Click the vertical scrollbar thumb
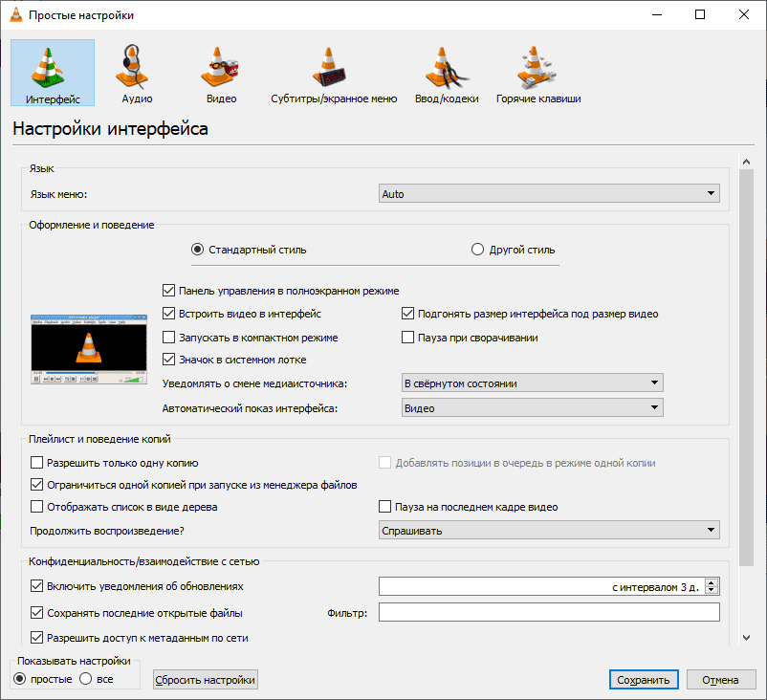Image resolution: width=767 pixels, height=700 pixels. click(747, 368)
